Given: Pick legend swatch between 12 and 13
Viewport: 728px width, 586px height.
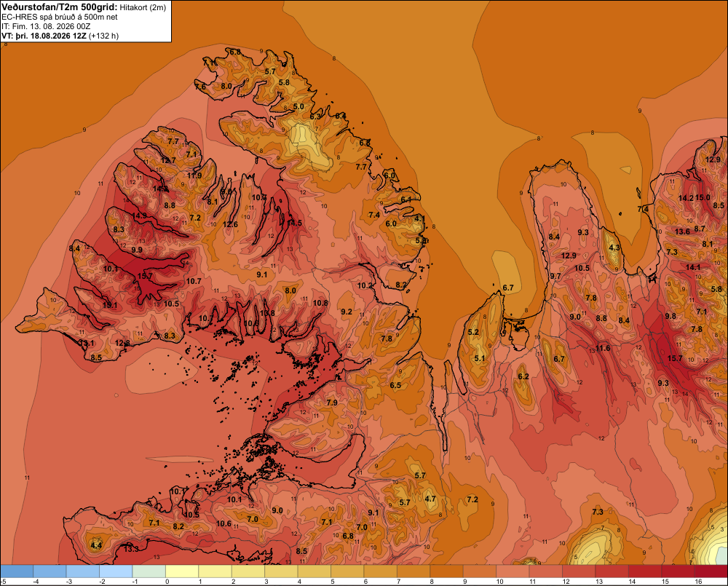Looking at the screenshot, I should click(579, 571).
